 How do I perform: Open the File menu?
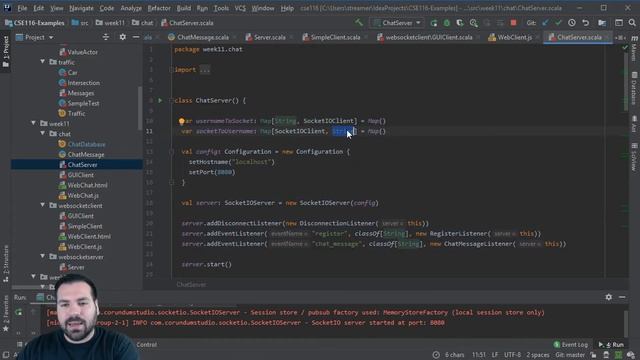[22, 8]
